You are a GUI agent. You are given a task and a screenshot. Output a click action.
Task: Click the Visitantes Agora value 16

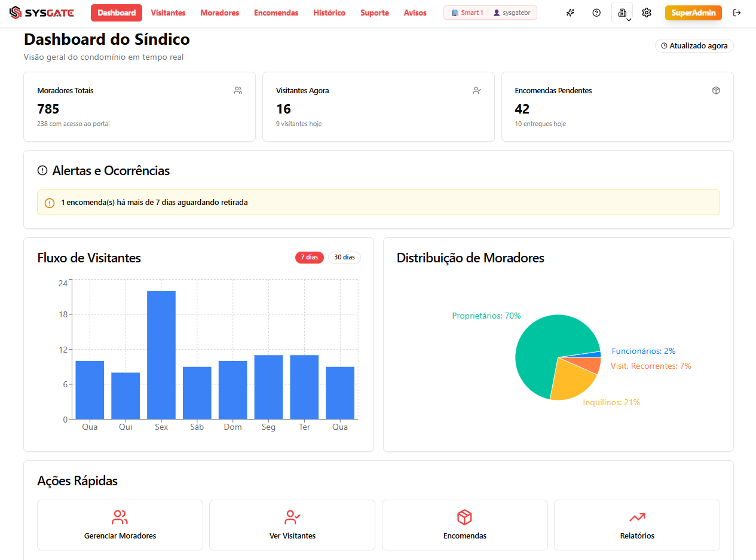283,109
